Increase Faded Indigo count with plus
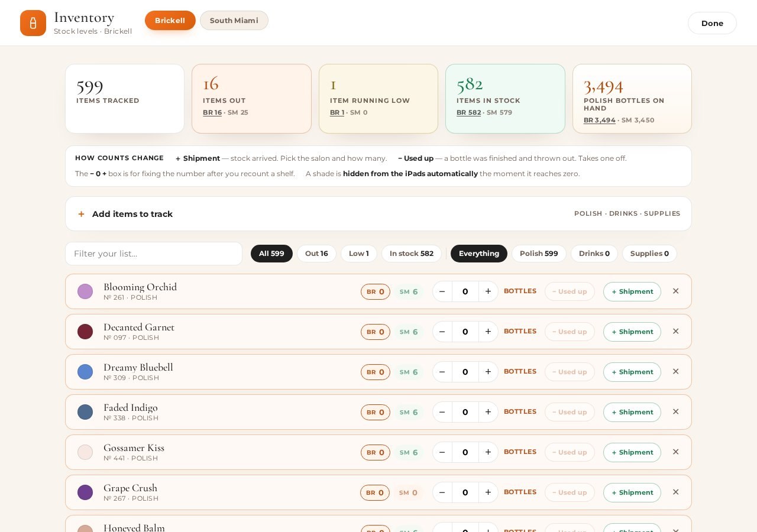Image resolution: width=757 pixels, height=532 pixels. coord(488,412)
